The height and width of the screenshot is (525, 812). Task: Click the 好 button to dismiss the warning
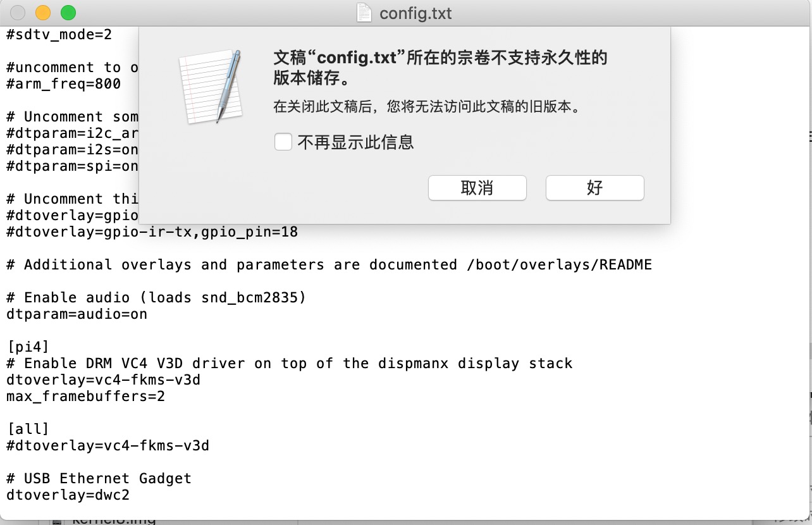[x=594, y=187]
